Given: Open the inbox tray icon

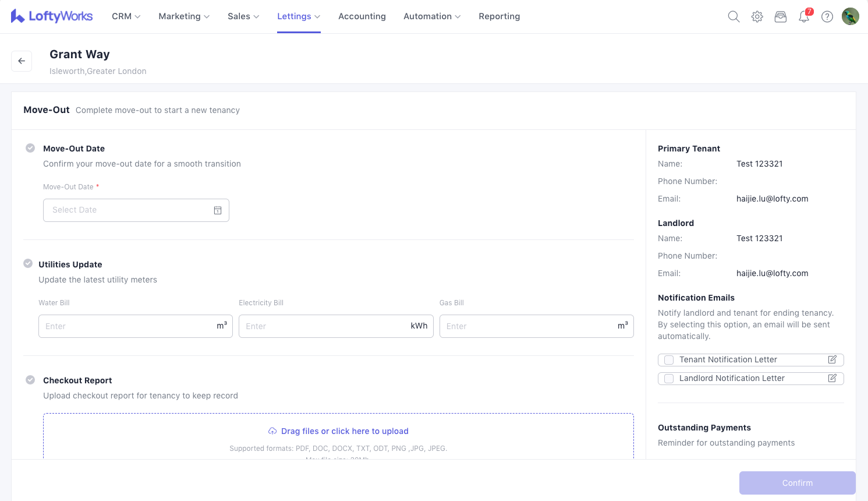Looking at the screenshot, I should coord(780,17).
